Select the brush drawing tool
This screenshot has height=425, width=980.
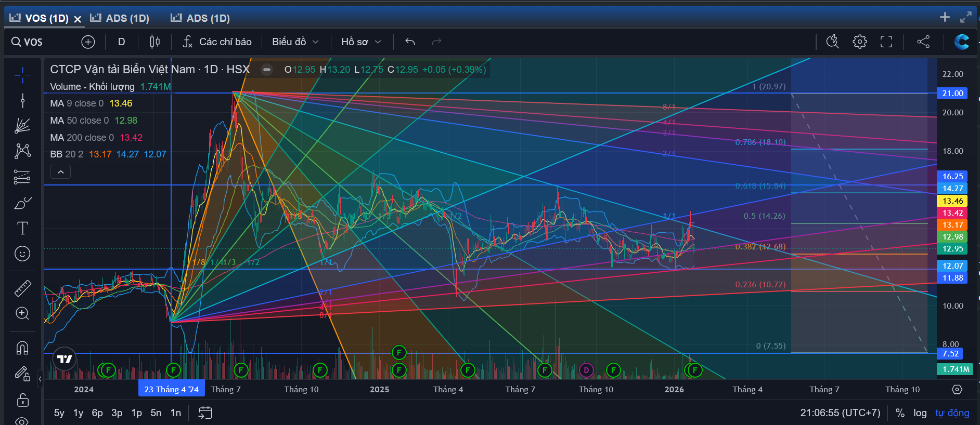point(22,203)
